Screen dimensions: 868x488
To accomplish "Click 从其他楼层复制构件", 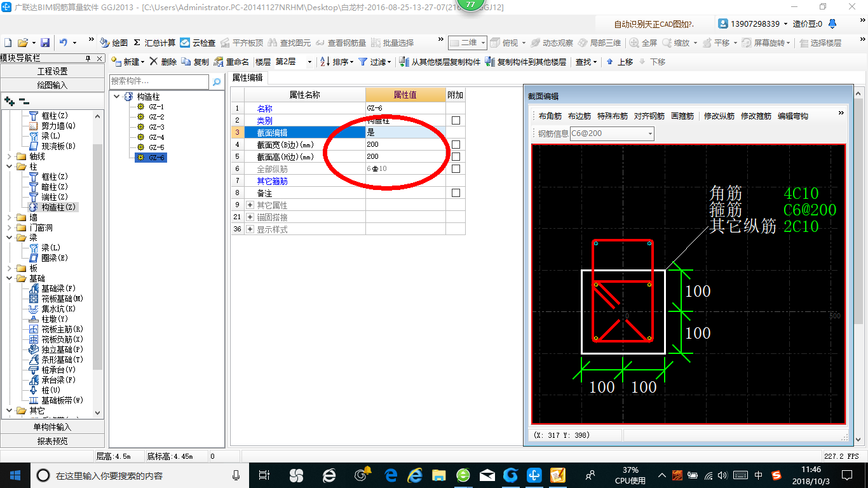I will pos(440,62).
